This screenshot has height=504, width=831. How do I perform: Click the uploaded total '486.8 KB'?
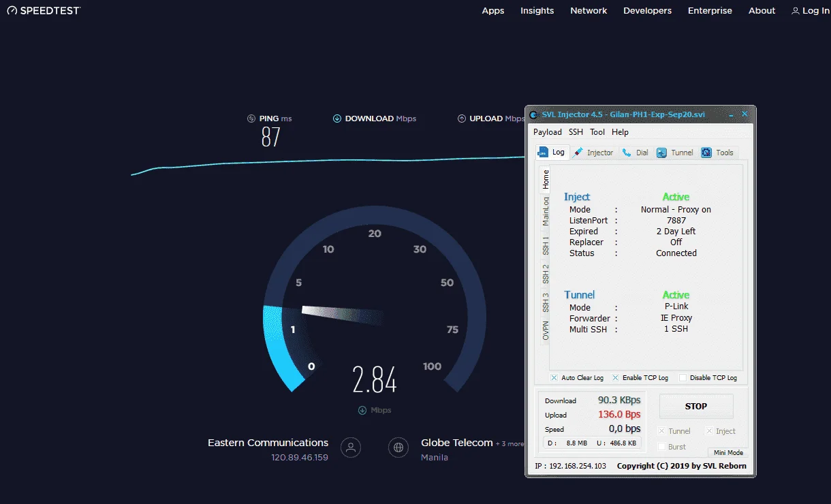[622, 443]
